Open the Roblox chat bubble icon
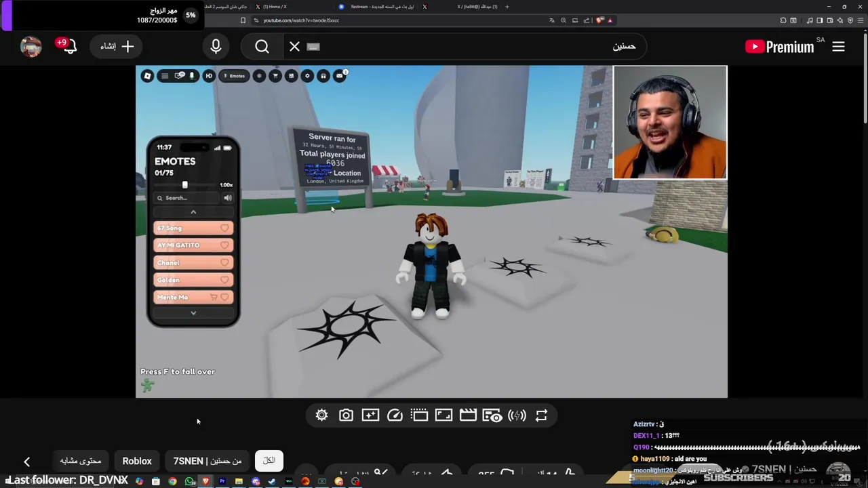 179,76
